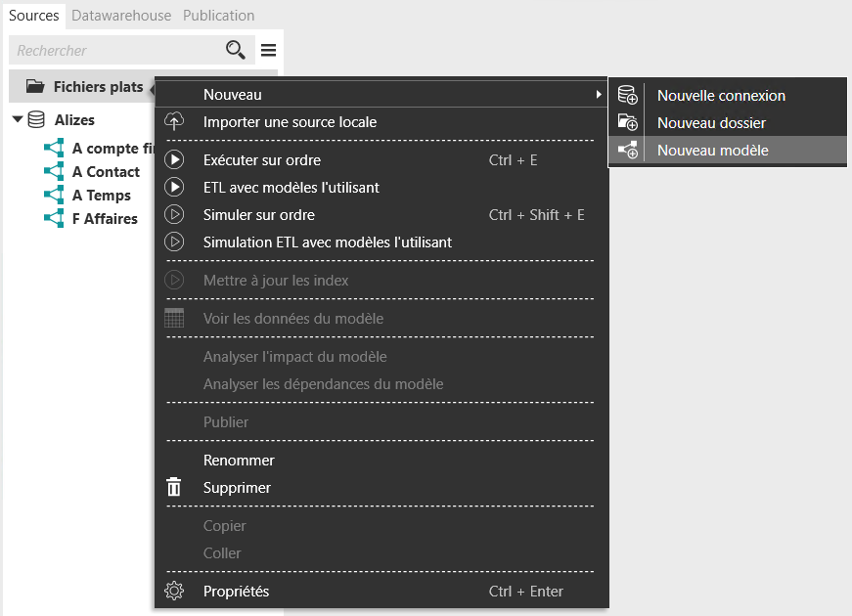Viewport: 852px width, 616px height.
Task: Click the Nouvelle connexion database icon
Action: click(628, 96)
